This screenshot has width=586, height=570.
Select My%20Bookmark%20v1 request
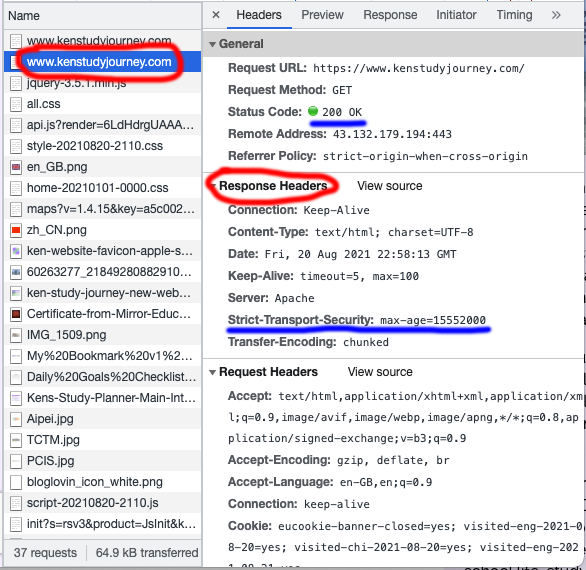[103, 355]
